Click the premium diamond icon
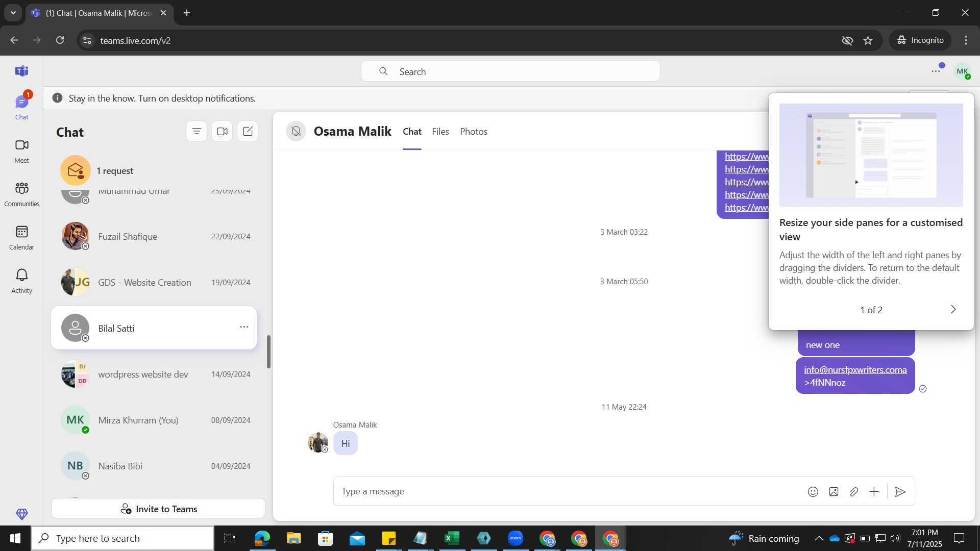Image resolution: width=980 pixels, height=551 pixels. pos(21,514)
